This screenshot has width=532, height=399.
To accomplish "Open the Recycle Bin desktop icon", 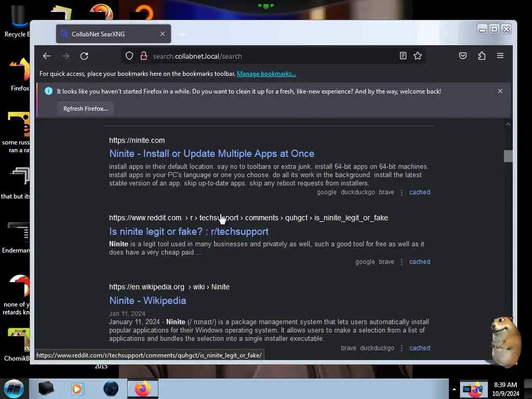I will [x=16, y=21].
